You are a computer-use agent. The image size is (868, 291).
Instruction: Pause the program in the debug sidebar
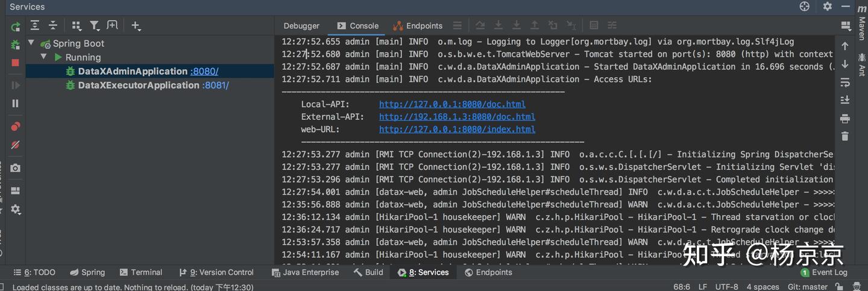tap(16, 103)
